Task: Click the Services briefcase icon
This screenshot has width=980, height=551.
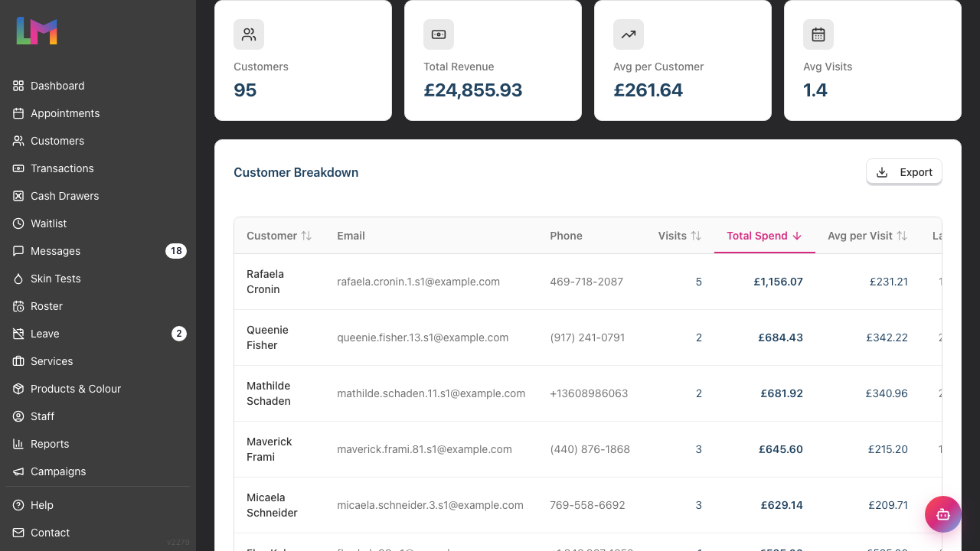Action: click(18, 361)
